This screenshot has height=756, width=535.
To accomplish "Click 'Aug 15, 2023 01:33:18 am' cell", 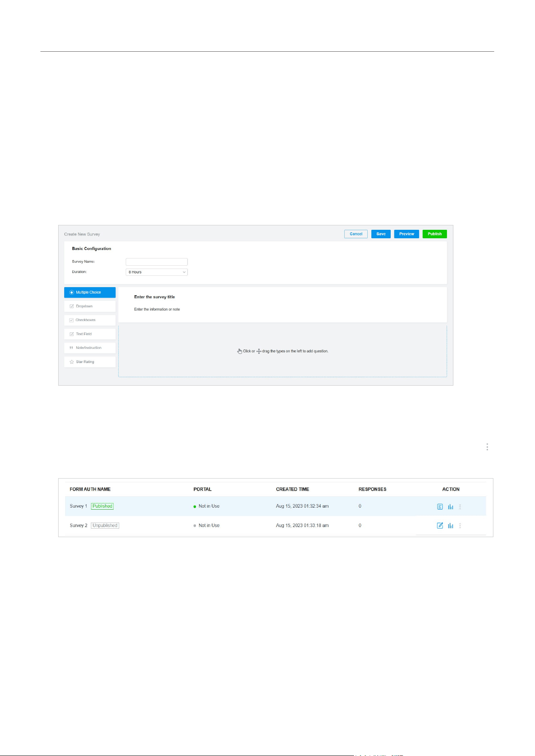I will pos(302,525).
